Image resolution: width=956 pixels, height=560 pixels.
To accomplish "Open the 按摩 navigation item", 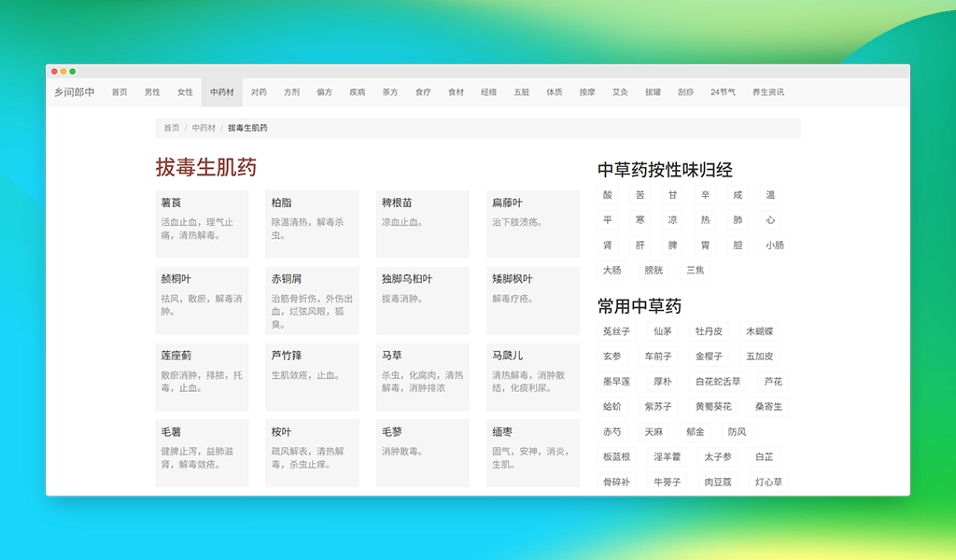I will tap(588, 92).
